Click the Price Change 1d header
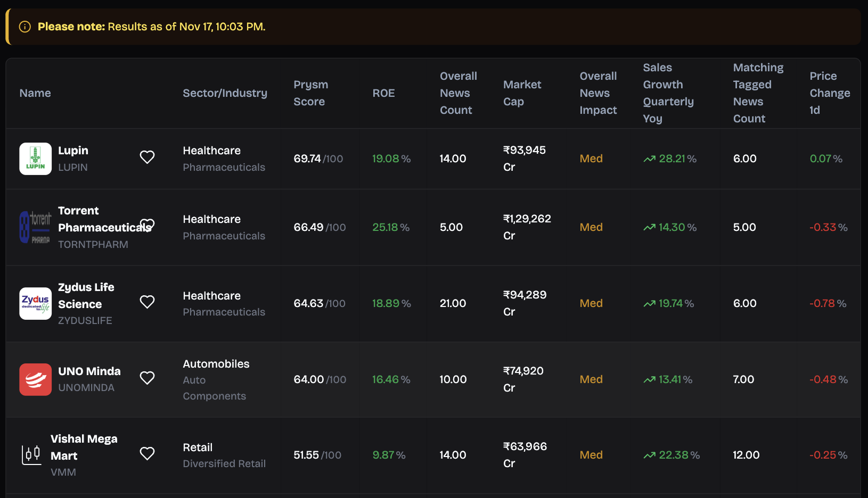 pos(829,93)
